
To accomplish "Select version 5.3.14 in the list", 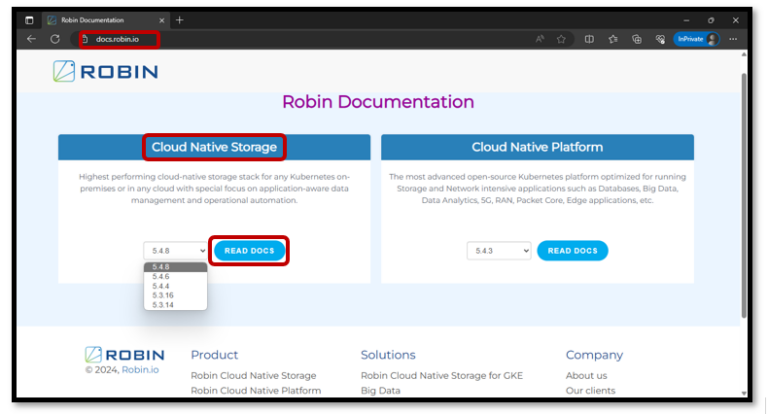I will point(175,305).
